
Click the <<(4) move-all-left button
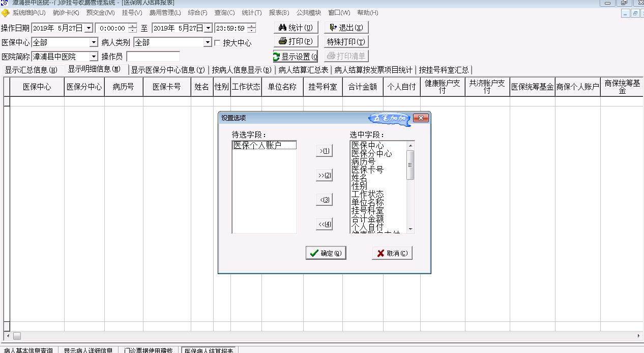pos(324,224)
